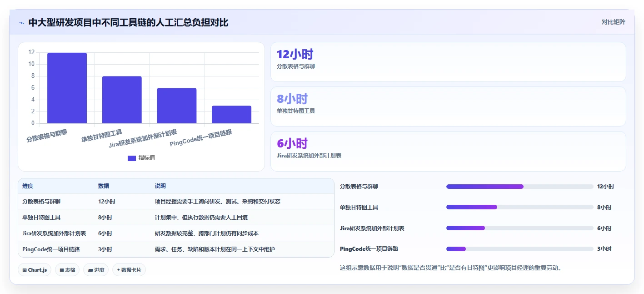Click x-axis label 分散表格与群聊 in chart
This screenshot has height=294, width=644.
[47, 136]
